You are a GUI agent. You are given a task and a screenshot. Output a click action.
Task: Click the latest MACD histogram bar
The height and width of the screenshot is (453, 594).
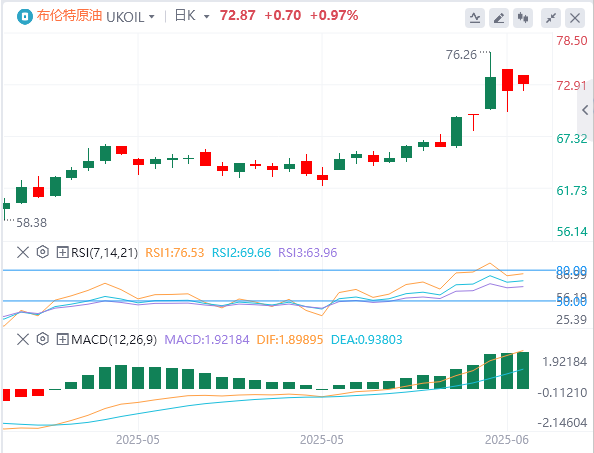pyautogui.click(x=523, y=370)
